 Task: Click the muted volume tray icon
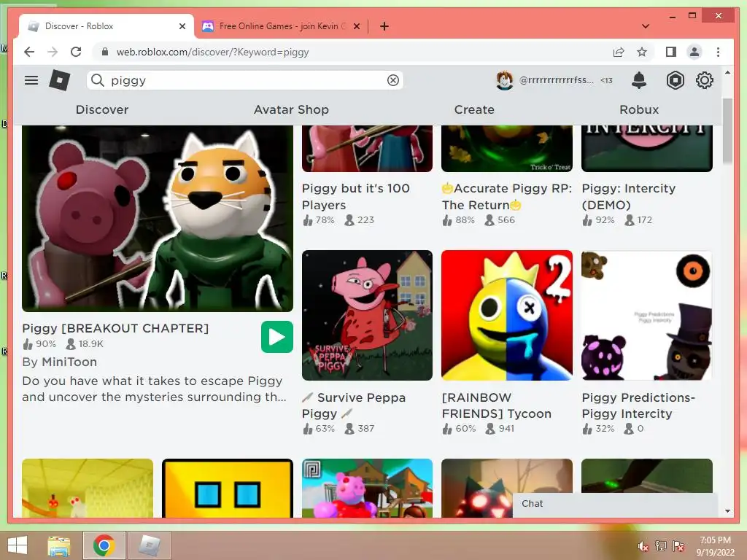pos(643,546)
